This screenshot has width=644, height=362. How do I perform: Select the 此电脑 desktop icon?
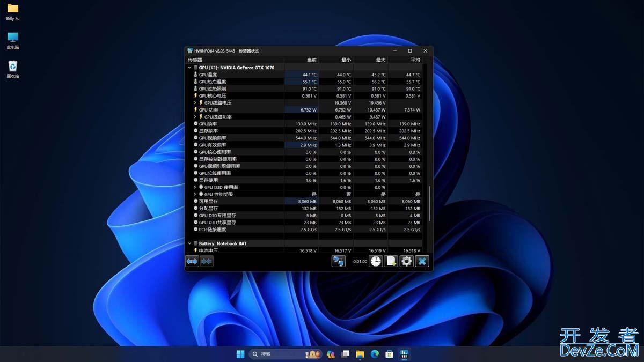(x=13, y=40)
